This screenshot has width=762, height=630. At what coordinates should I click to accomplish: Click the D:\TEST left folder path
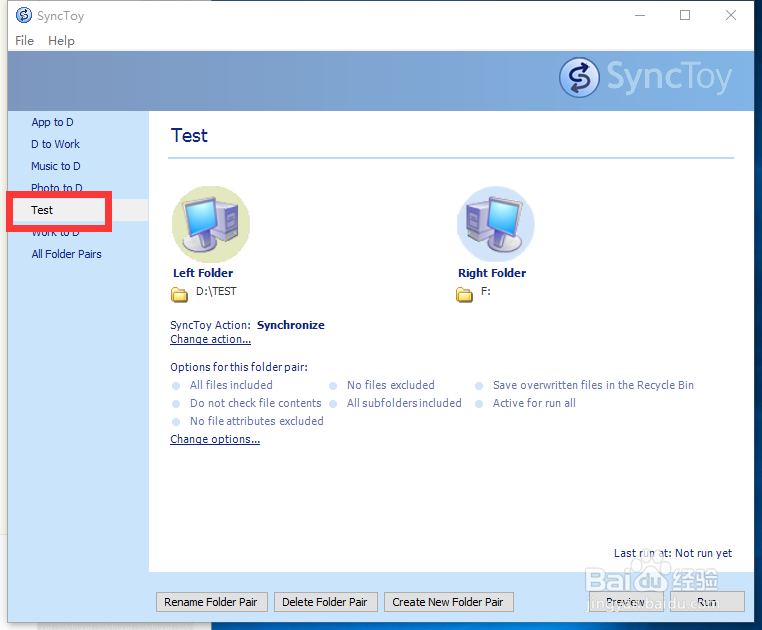(x=216, y=291)
